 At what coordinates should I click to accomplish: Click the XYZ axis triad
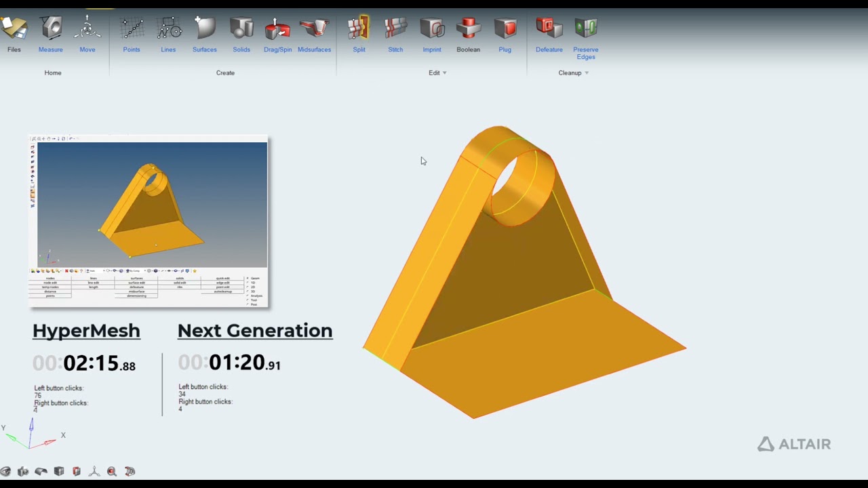point(33,434)
